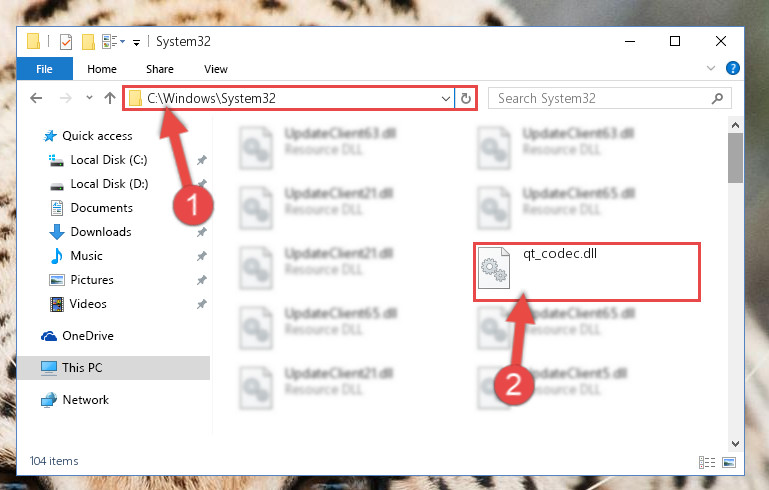The image size is (769, 490).
Task: Open Downloads in Quick access
Action: click(x=101, y=232)
